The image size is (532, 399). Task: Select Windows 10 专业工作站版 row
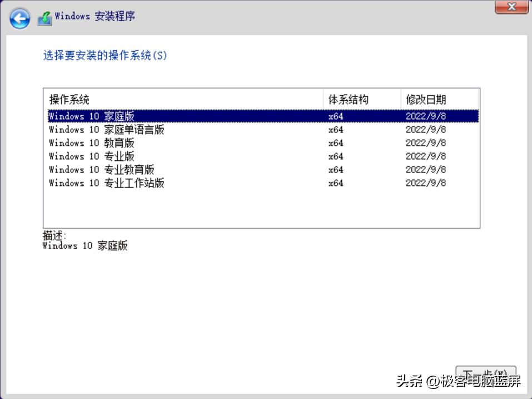click(263, 183)
